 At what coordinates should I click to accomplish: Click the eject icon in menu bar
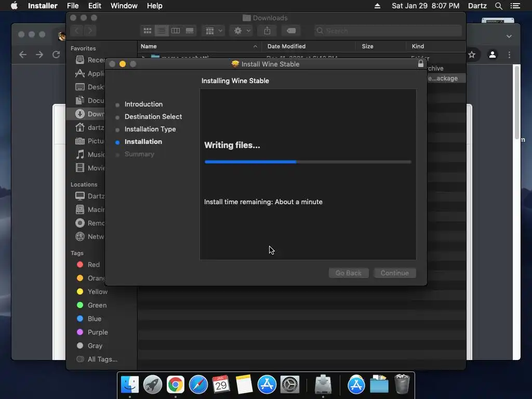(x=377, y=6)
